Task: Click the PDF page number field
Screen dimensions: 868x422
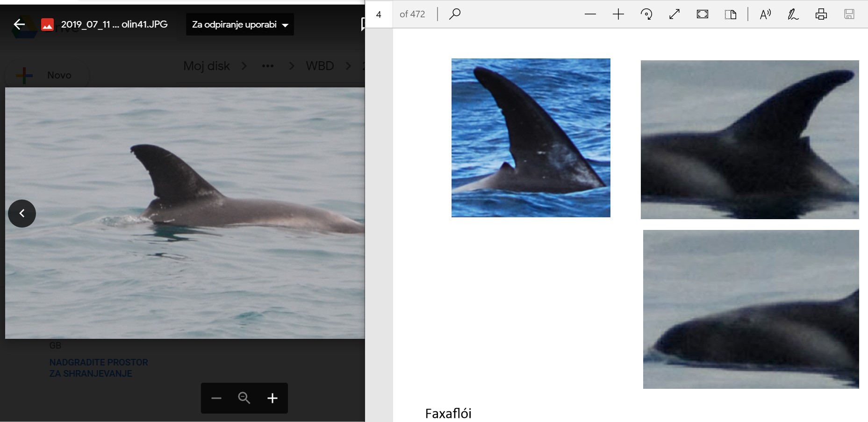Action: [379, 14]
